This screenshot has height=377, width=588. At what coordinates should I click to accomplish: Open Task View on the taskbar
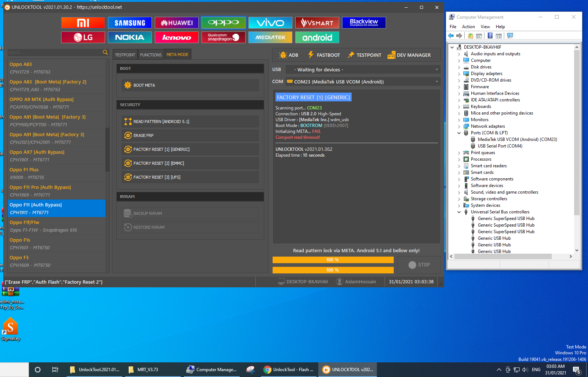(x=55, y=370)
